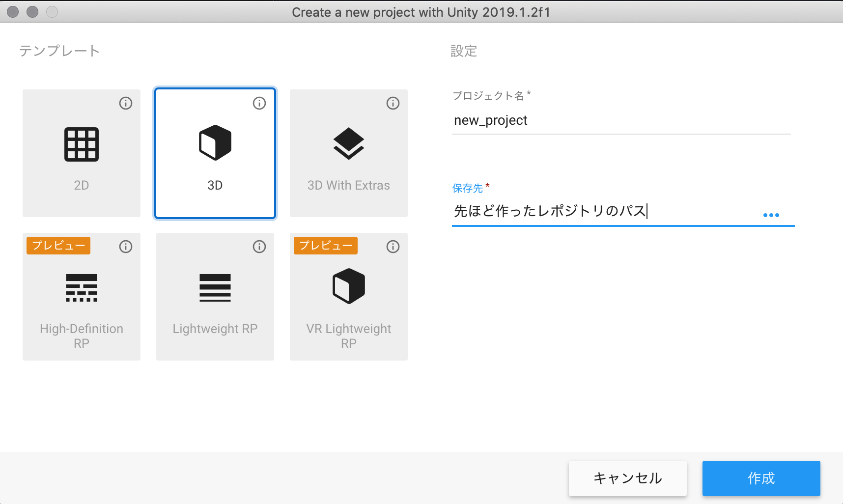Screen dimensions: 843x504
Task: Open the 保存先 folder browser via ellipsis
Action: click(x=772, y=215)
